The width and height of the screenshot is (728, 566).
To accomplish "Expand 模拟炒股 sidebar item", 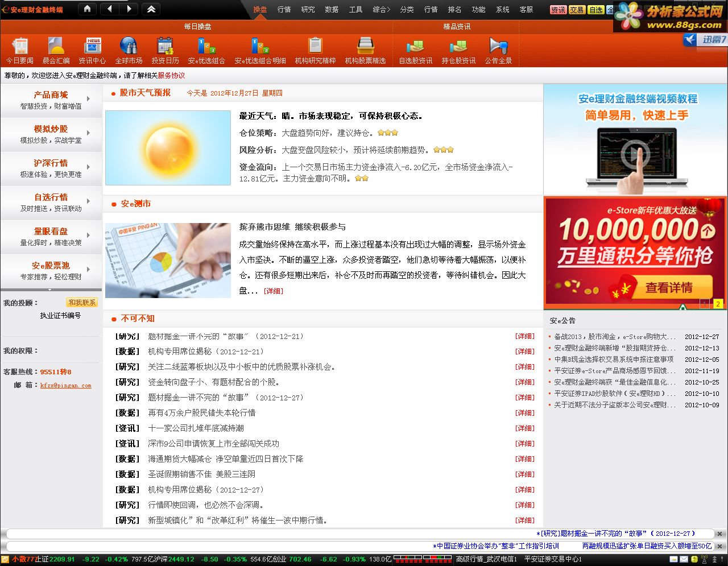I will (51, 134).
